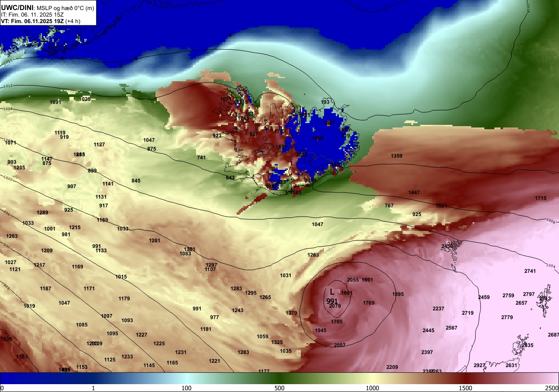Click the height value 2779
This screenshot has width=559, height=392.
pyautogui.click(x=507, y=317)
